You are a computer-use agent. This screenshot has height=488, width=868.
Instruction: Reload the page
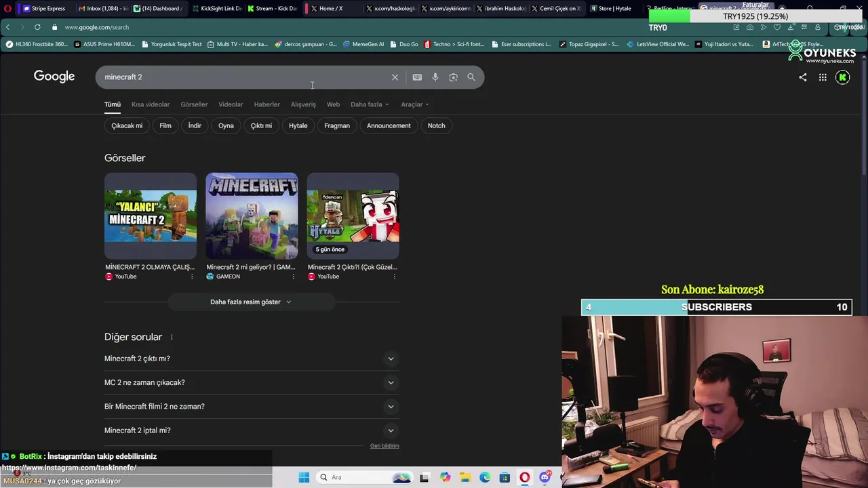37,27
